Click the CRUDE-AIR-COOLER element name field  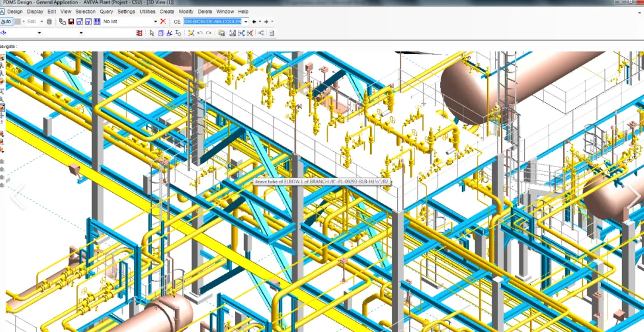tap(213, 21)
